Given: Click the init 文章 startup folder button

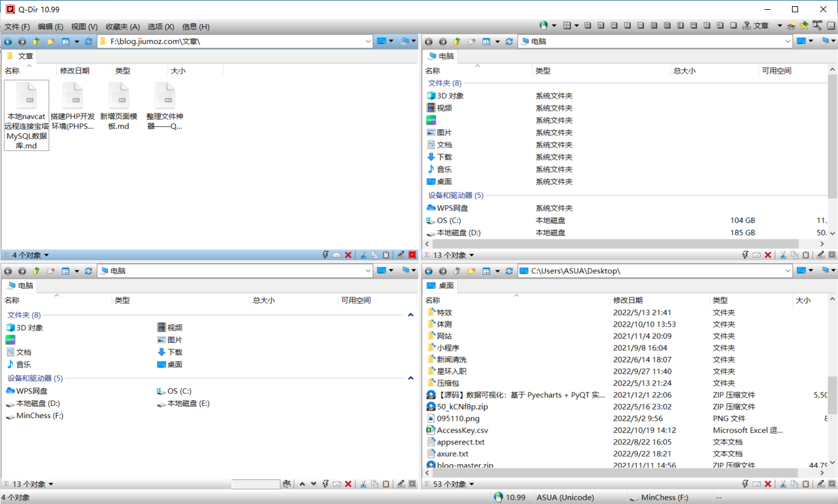Looking at the screenshot, I should pos(755,26).
